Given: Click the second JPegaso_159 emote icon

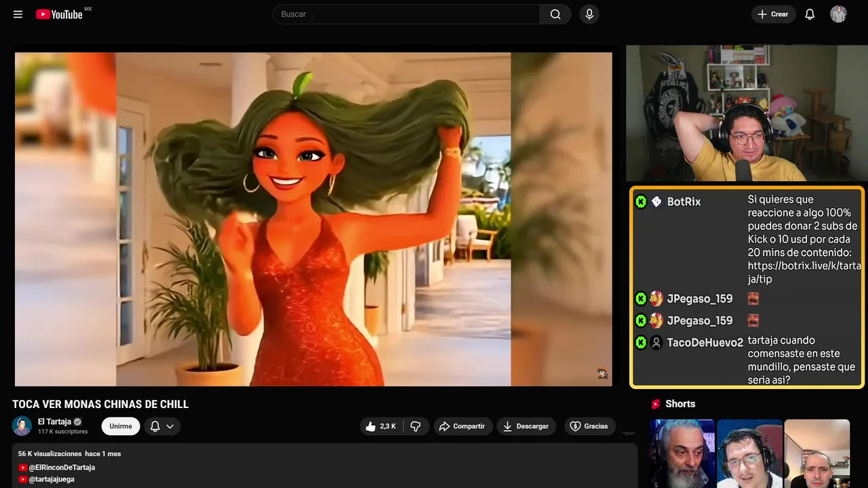Looking at the screenshot, I should [x=753, y=320].
